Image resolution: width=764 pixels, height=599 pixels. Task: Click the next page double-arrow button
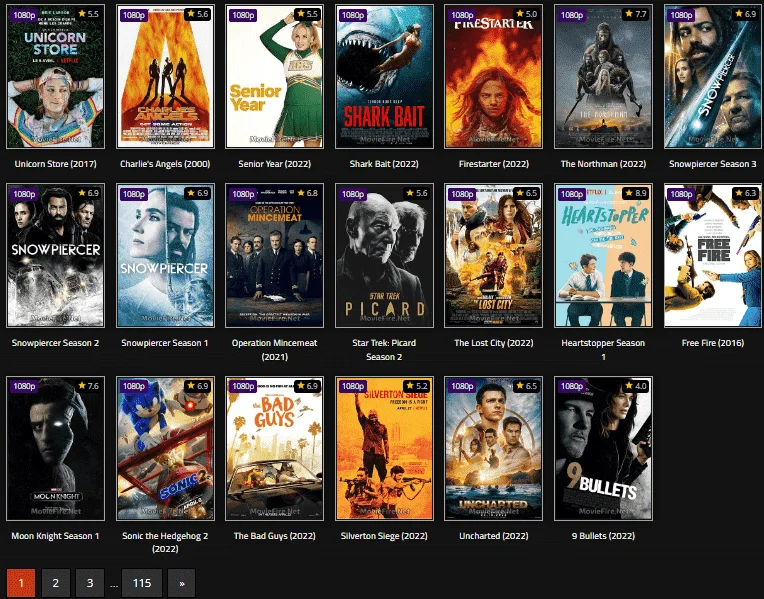click(x=181, y=583)
